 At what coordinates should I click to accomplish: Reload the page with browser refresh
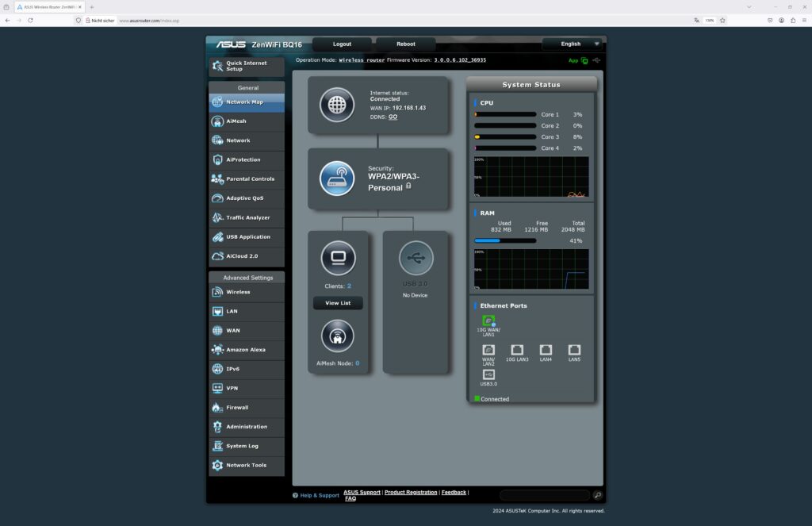31,20
